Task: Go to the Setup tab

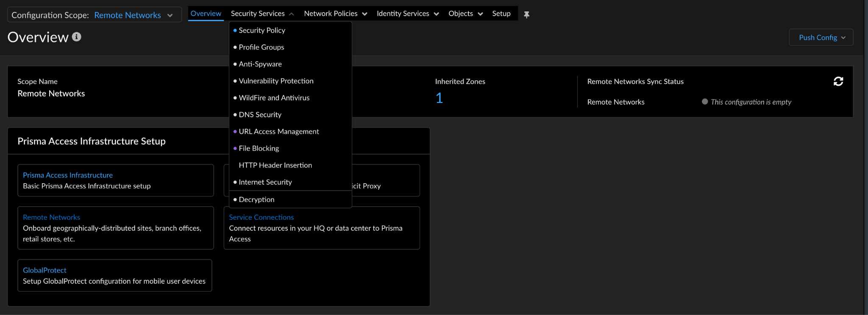Action: click(501, 14)
